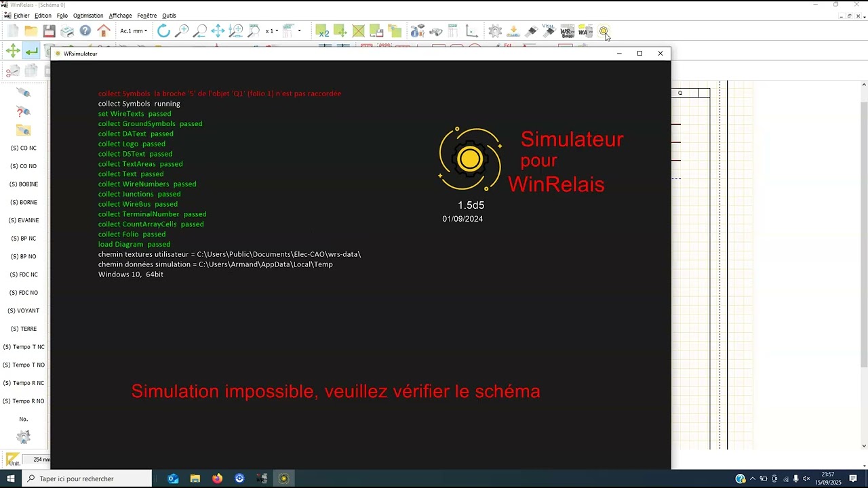Open the Edition menu
This screenshot has height=488, width=868.
(x=43, y=16)
